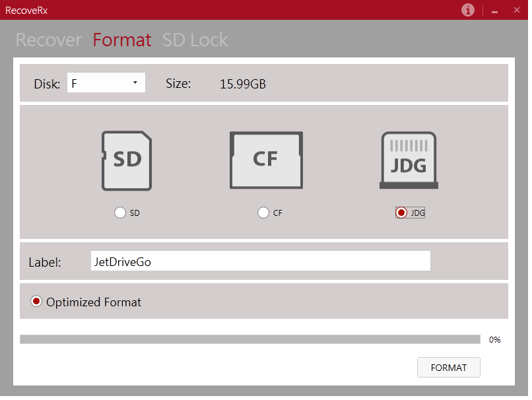Switch to the Recover tab

[49, 40]
